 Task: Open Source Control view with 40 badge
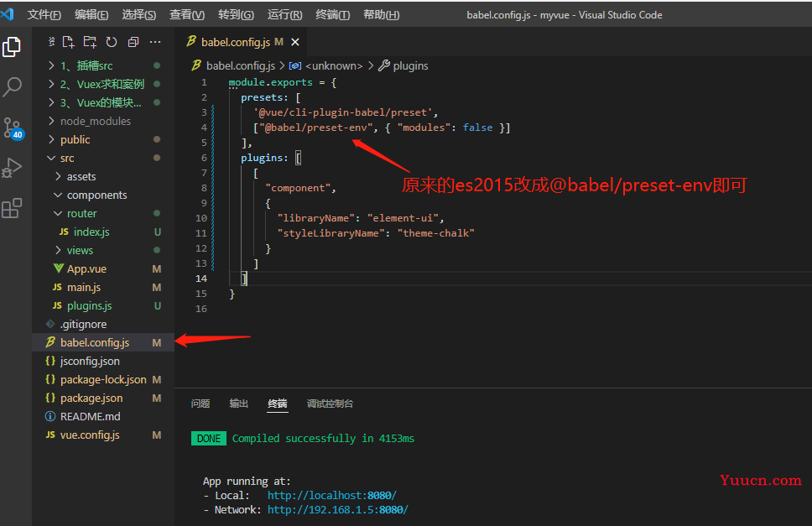coord(13,128)
